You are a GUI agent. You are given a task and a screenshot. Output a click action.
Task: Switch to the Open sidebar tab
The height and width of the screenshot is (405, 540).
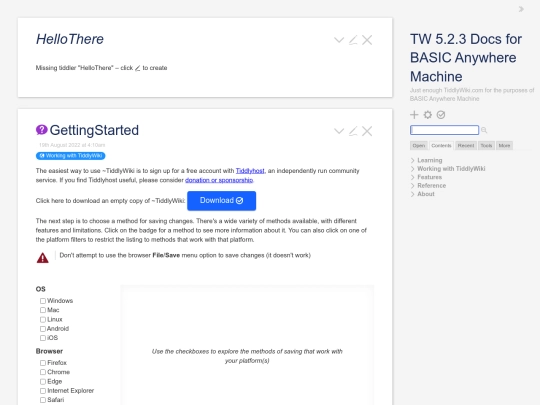click(418, 146)
